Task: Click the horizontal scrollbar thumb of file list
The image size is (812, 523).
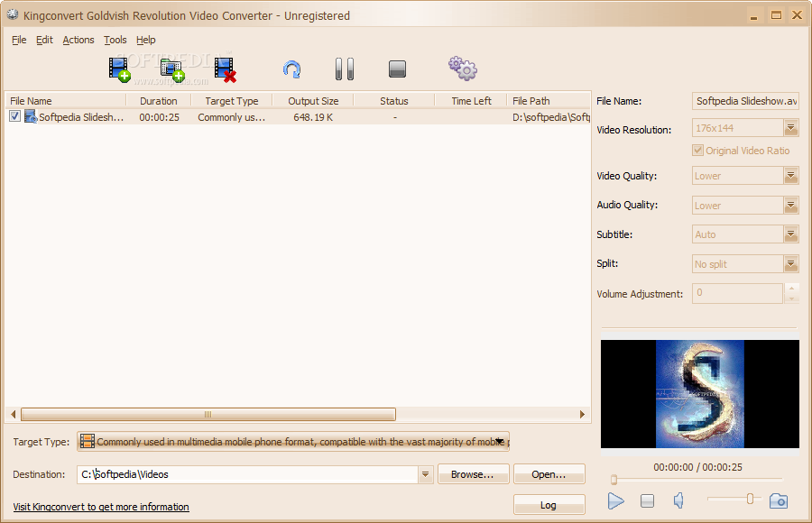Action: click(208, 414)
